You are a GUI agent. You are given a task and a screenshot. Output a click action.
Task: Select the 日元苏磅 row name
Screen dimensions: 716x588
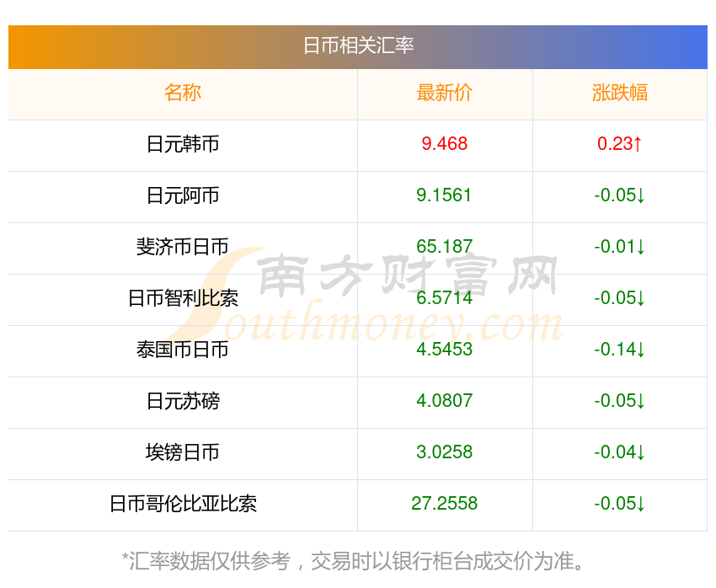(x=183, y=401)
